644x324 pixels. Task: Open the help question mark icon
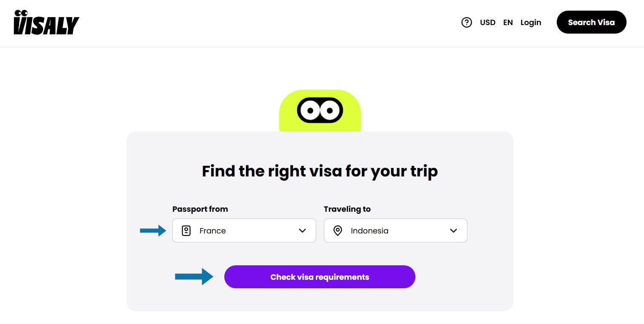467,23
